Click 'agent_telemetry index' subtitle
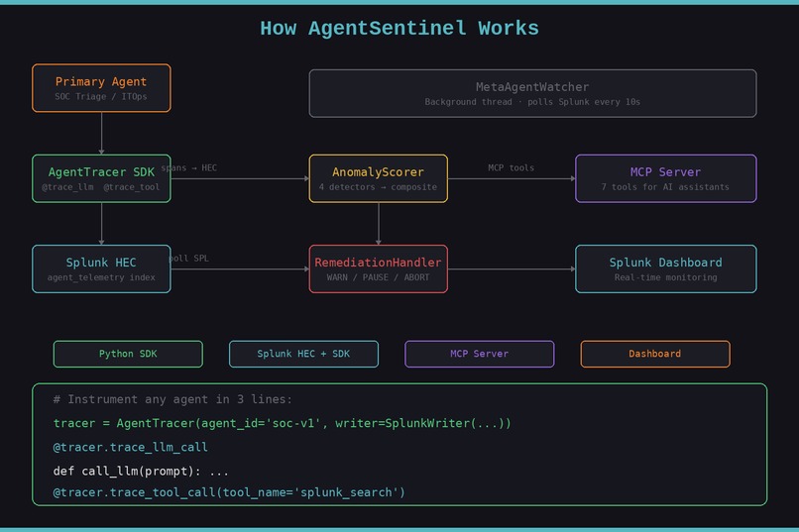 tap(101, 277)
